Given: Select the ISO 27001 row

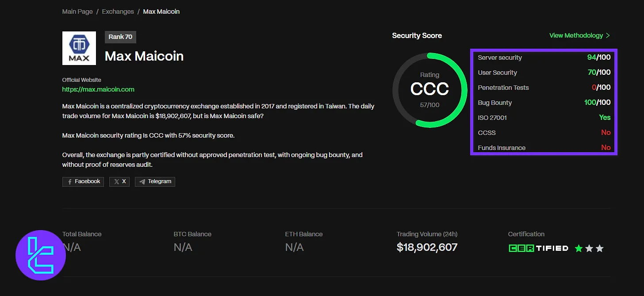Looking at the screenshot, I should click(x=544, y=118).
